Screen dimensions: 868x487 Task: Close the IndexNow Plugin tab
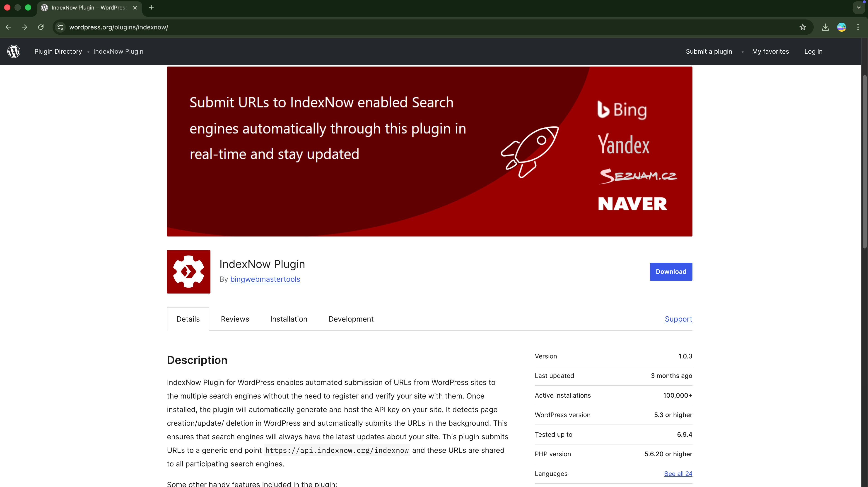pyautogui.click(x=135, y=8)
